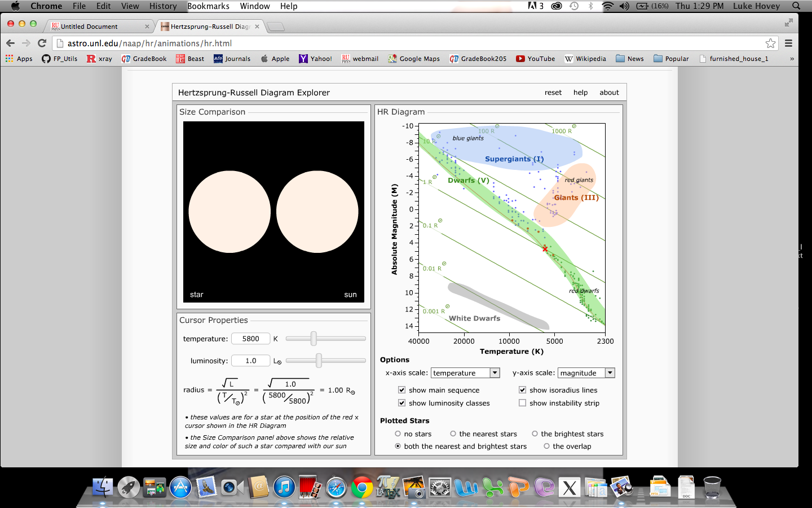Image resolution: width=812 pixels, height=508 pixels.
Task: Open the xray bookmark
Action: tap(99, 59)
